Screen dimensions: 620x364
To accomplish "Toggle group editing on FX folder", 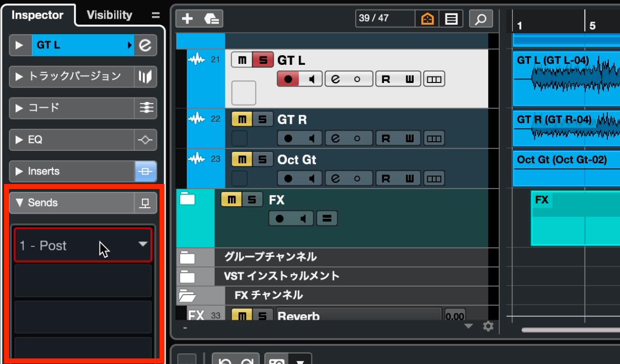I will tap(327, 218).
